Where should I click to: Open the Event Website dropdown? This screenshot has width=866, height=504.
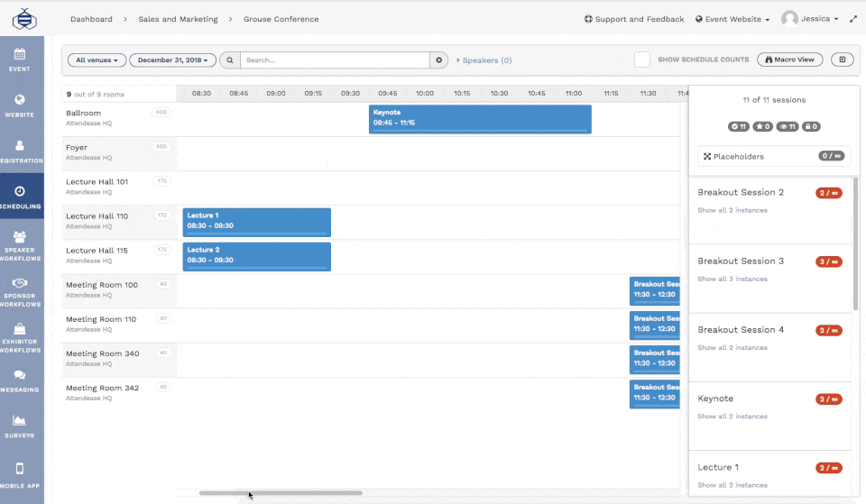(x=732, y=19)
